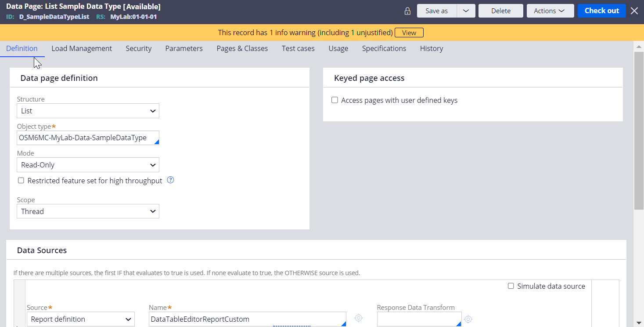
Task: Click the vertical scrollbar thumb
Action: coord(639,130)
